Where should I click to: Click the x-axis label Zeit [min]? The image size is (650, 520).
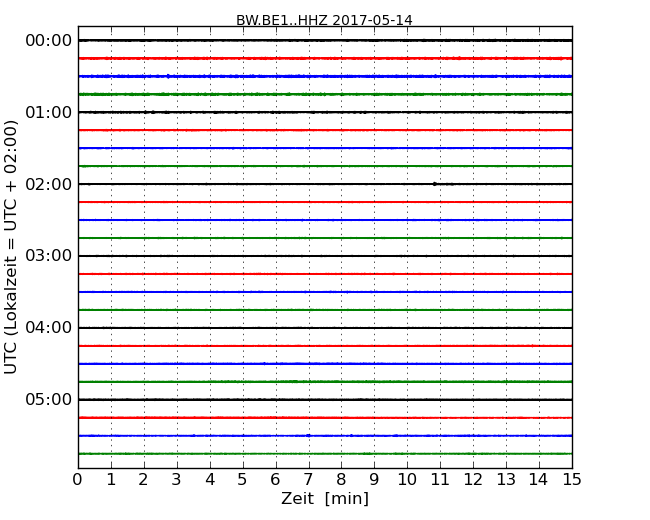[325, 498]
